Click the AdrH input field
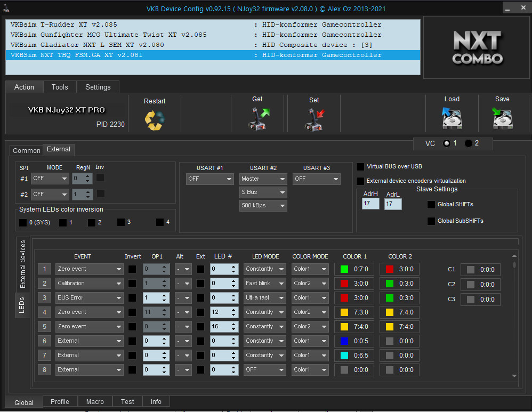This screenshot has width=532, height=412. pos(370,204)
